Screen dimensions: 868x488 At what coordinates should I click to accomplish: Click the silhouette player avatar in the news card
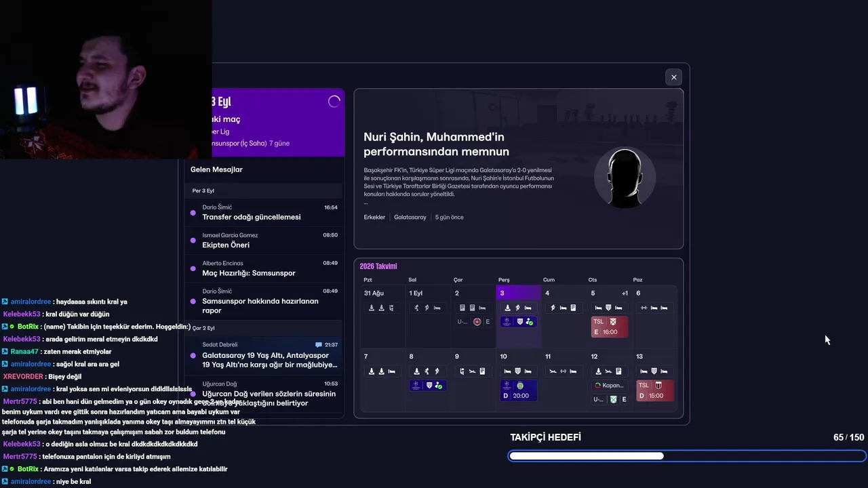point(625,178)
